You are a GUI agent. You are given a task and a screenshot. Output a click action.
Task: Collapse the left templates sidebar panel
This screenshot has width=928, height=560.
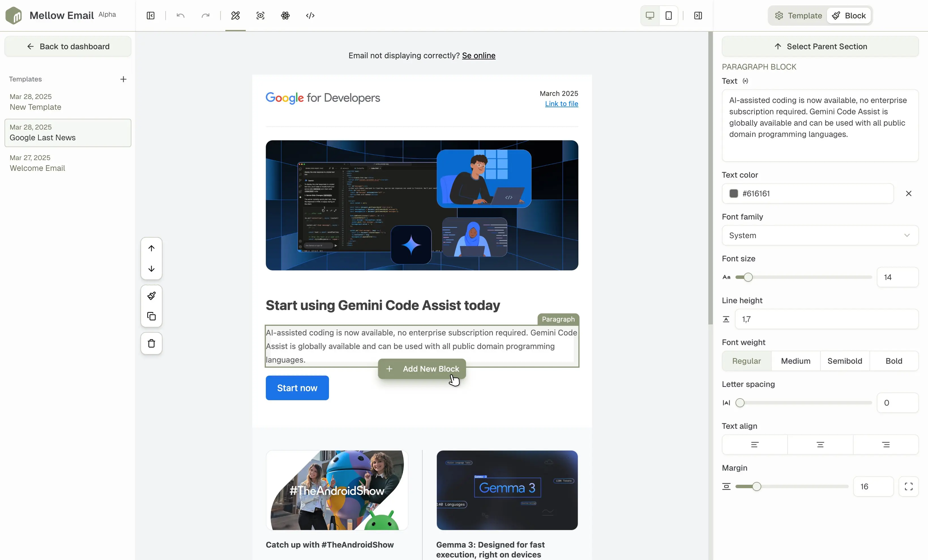click(150, 16)
